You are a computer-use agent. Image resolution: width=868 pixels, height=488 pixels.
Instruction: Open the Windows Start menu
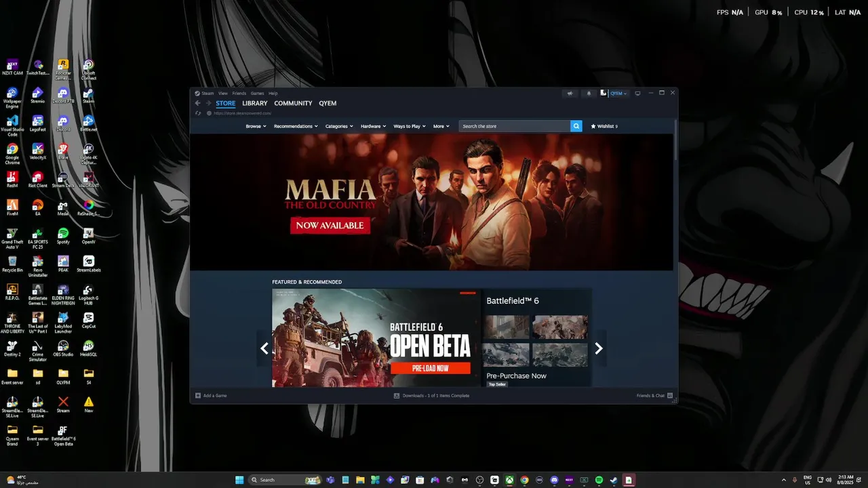[x=239, y=480]
